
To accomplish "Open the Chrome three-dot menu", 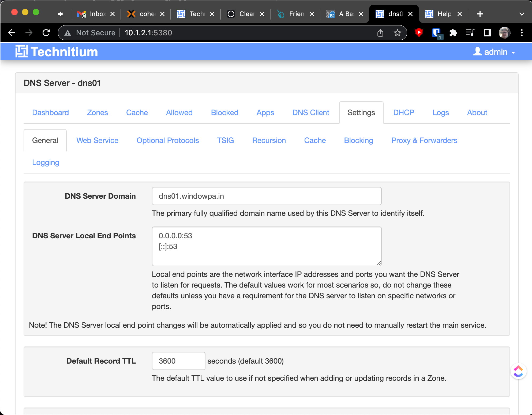I will pos(522,33).
